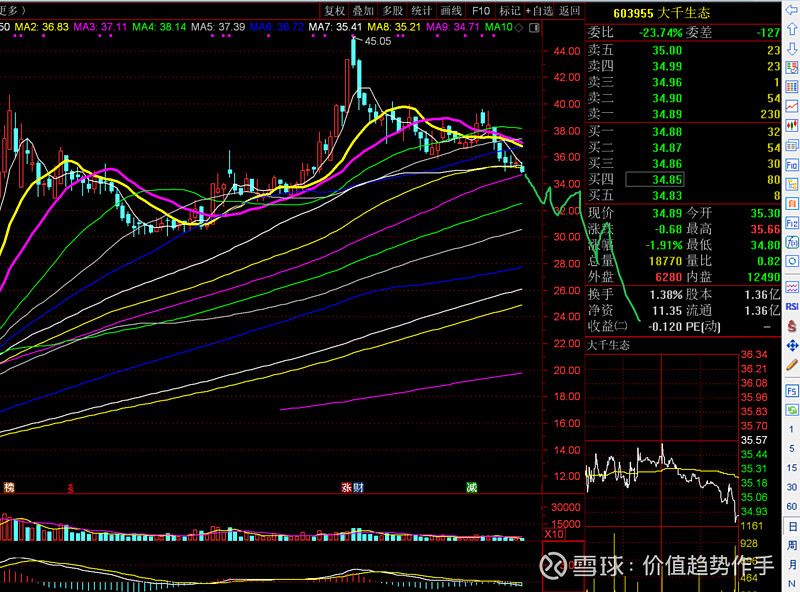Select the weekly 周 period
The image size is (800, 592).
point(792,546)
